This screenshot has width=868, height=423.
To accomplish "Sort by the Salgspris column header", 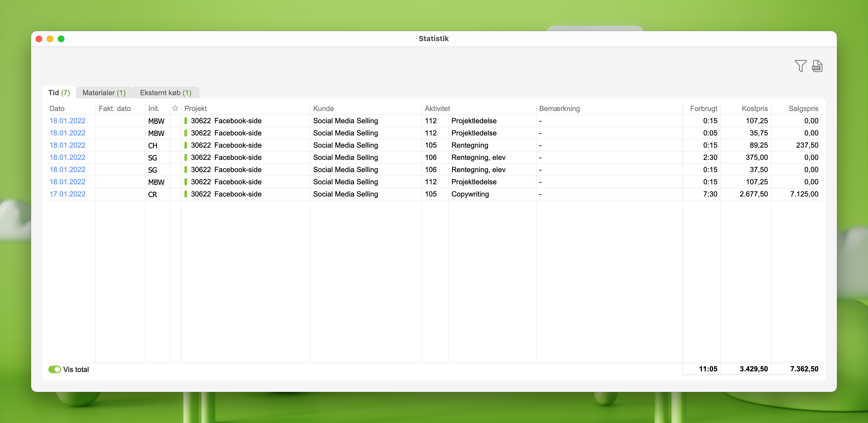I will [803, 109].
